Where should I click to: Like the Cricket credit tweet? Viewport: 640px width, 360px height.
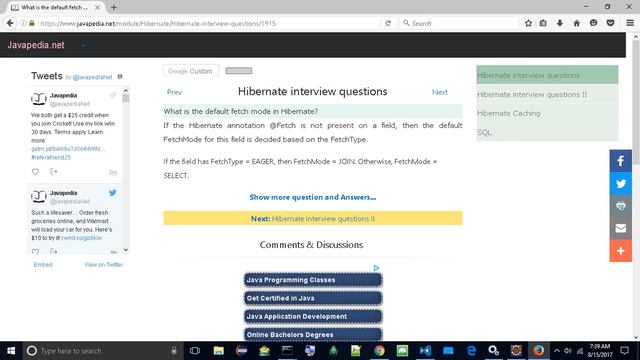pyautogui.click(x=36, y=172)
